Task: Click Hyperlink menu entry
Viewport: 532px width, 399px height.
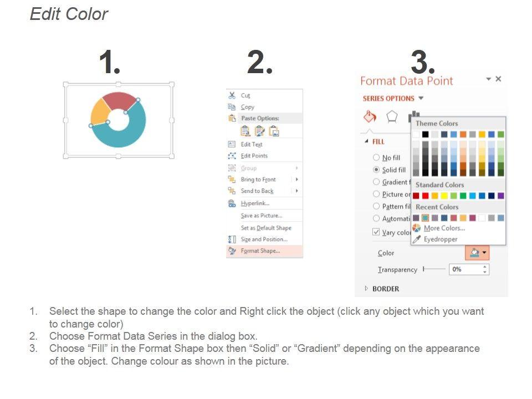Action: pyautogui.click(x=255, y=203)
